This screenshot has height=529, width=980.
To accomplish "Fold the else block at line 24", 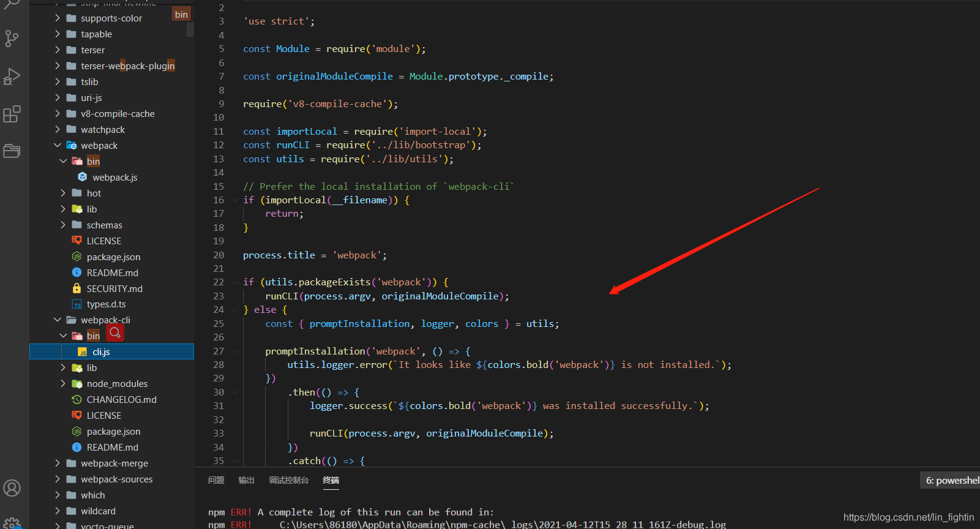I will 235,310.
